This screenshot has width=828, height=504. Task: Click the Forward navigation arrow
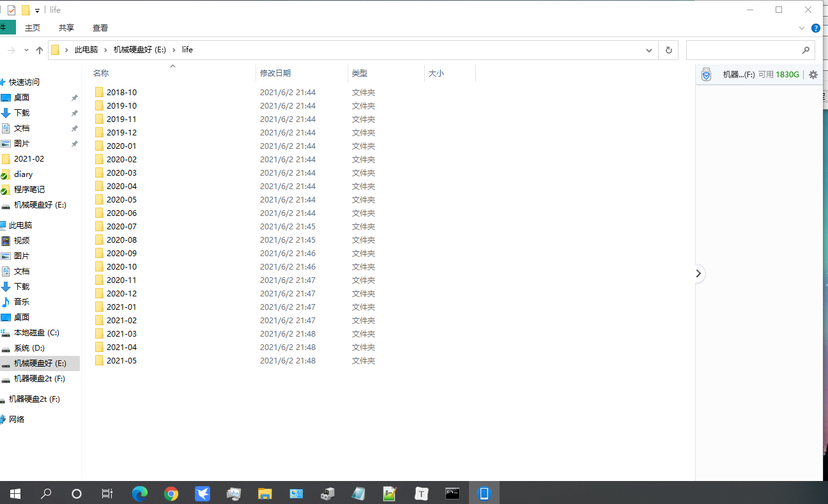tap(11, 50)
